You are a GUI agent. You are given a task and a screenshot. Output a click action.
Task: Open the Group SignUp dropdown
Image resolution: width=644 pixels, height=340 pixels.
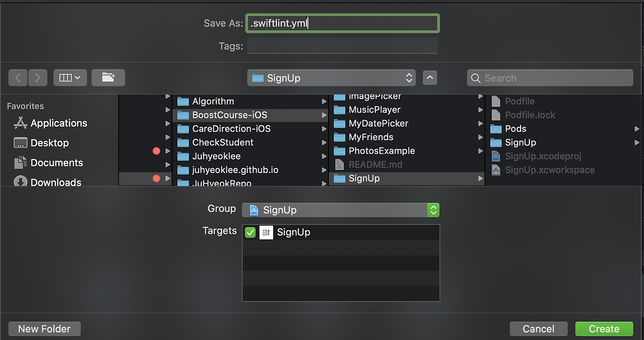coord(341,210)
